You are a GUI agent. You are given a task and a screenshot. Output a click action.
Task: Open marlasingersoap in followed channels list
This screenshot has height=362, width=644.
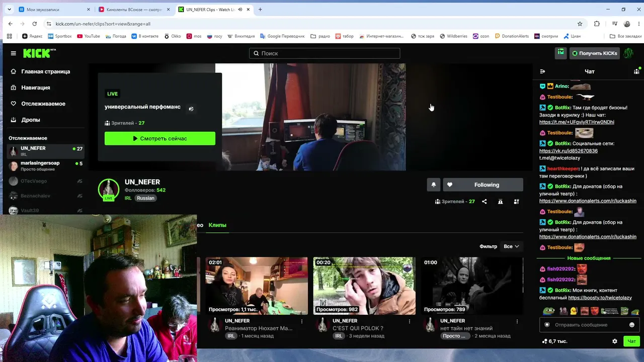point(45,166)
